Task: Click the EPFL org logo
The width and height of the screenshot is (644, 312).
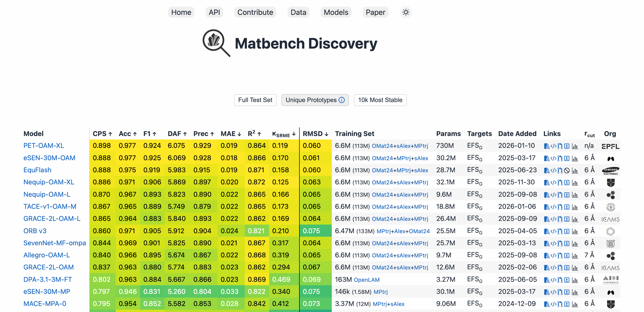Action: tap(610, 146)
